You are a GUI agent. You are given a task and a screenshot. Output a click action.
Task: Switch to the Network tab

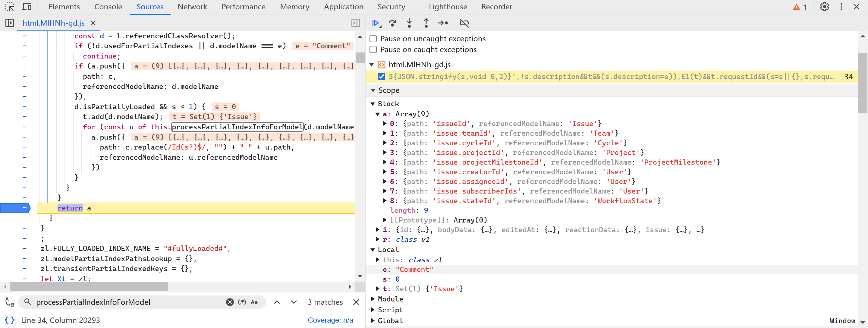[x=192, y=7]
